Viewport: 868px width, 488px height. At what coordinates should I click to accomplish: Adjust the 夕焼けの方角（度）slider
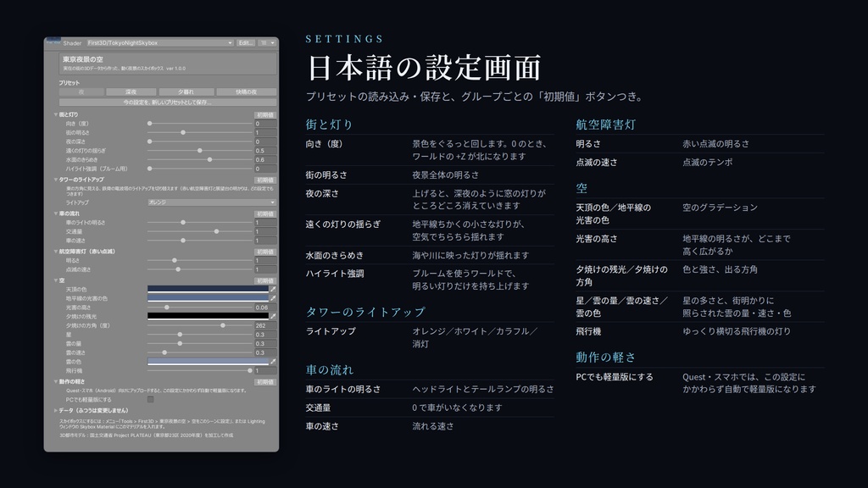tap(200, 326)
